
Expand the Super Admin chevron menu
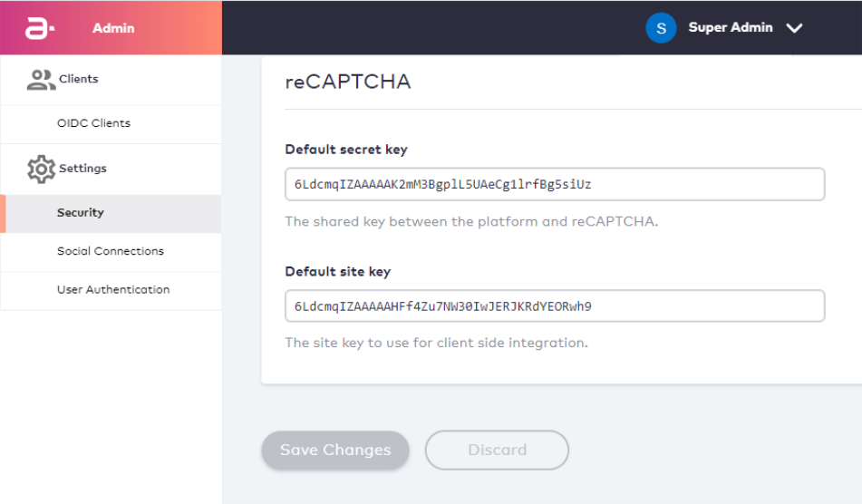[x=794, y=28]
